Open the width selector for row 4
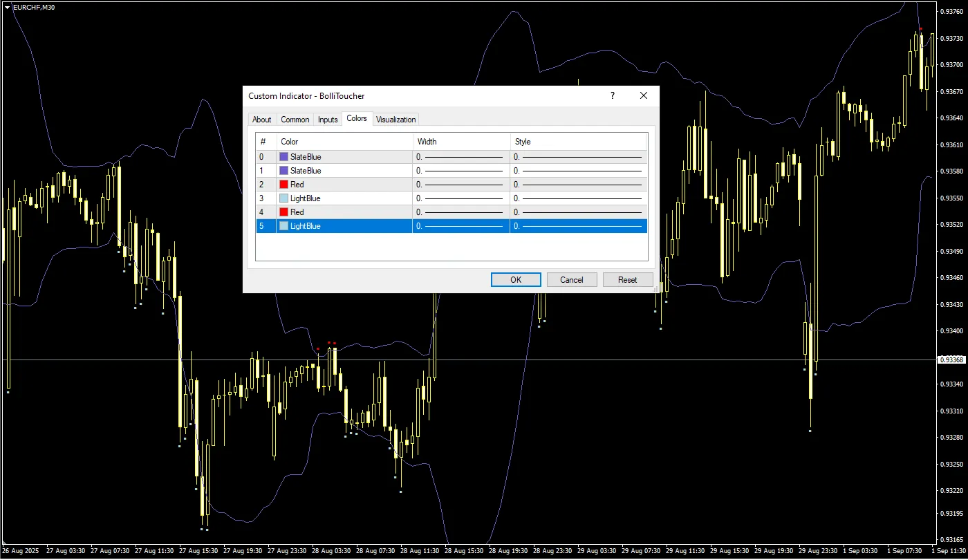Screen dimensions: 968x560 tap(461, 212)
